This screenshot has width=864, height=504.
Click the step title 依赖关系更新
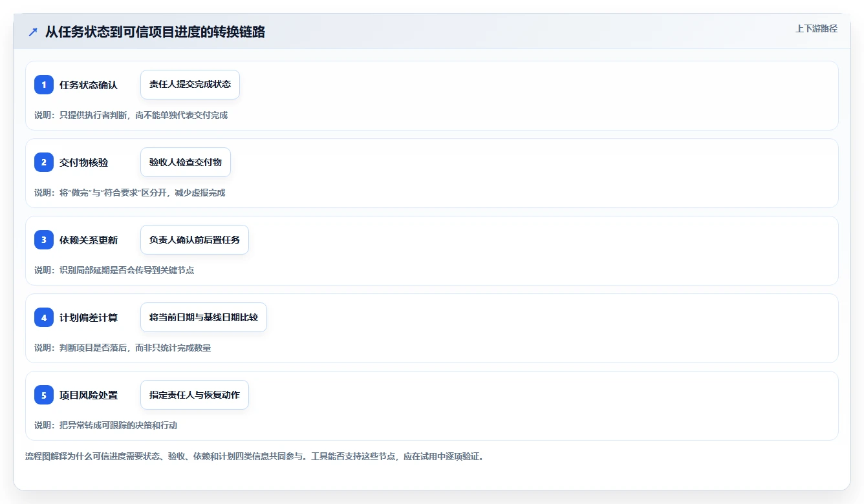(x=89, y=240)
